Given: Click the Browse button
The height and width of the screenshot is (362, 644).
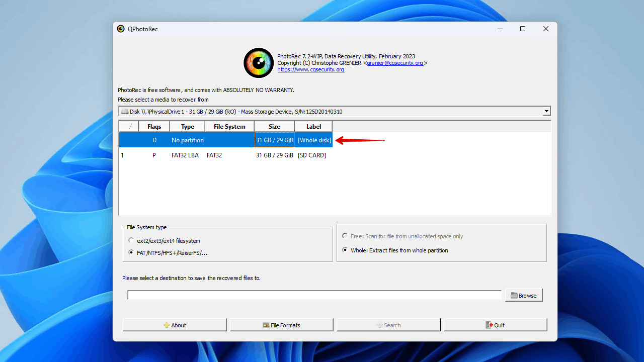Looking at the screenshot, I should pos(524,296).
